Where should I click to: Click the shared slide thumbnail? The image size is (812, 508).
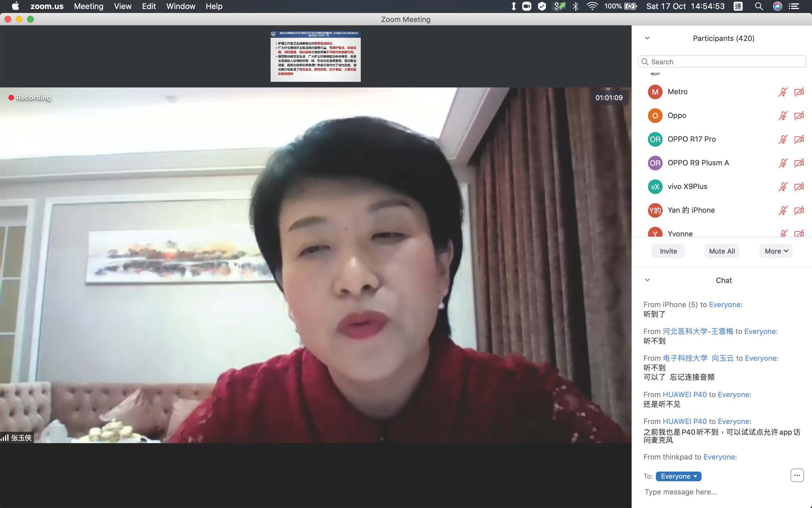click(316, 56)
